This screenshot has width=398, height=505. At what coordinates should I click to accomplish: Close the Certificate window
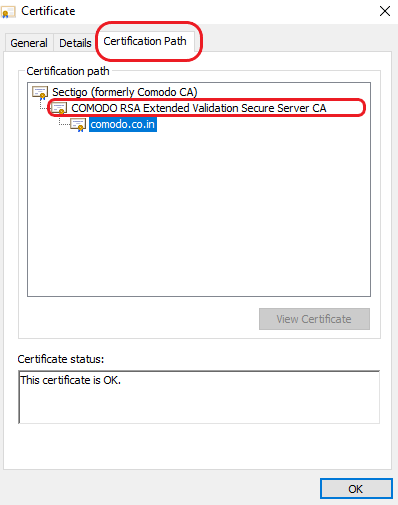(385, 11)
